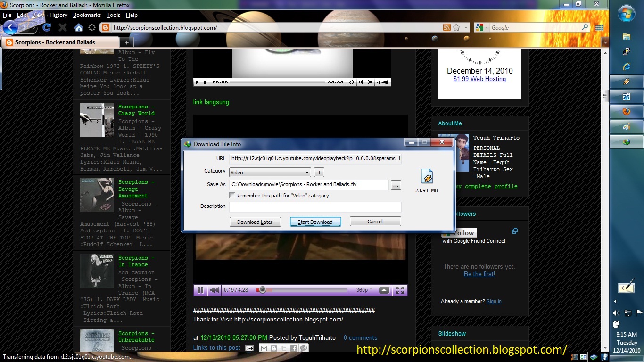
Task: Click the Description input field
Action: pos(315,206)
